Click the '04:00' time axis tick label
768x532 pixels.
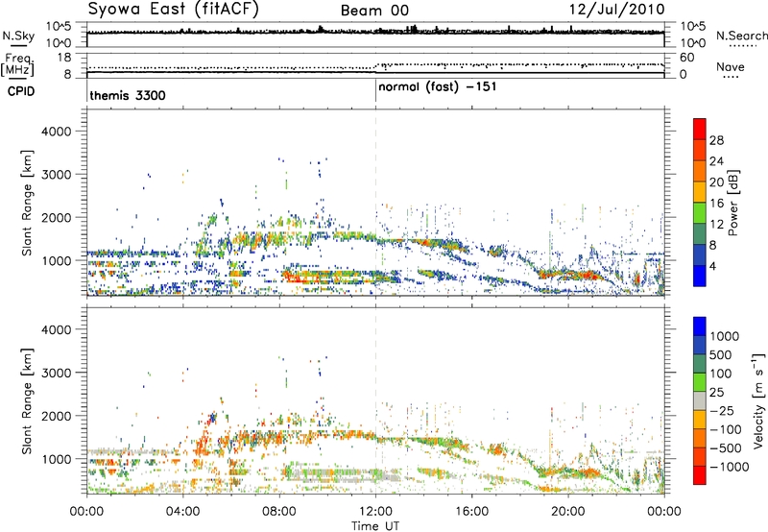[x=182, y=512]
